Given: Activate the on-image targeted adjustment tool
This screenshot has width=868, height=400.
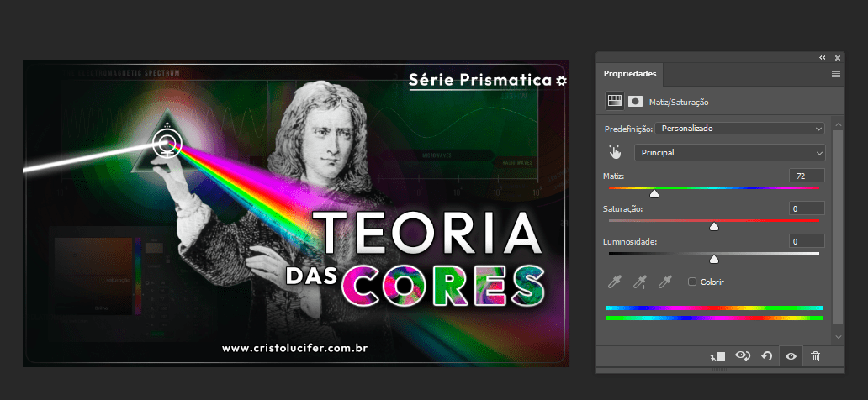Looking at the screenshot, I should [615, 152].
